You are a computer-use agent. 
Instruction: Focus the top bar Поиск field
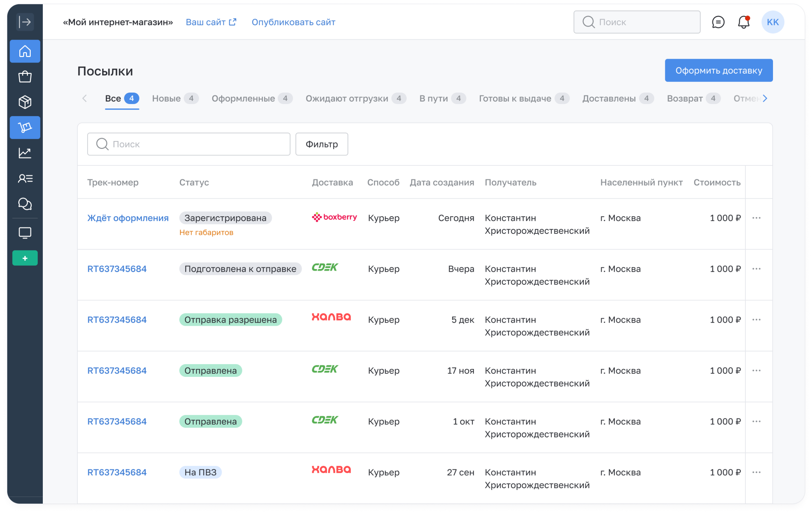point(637,22)
